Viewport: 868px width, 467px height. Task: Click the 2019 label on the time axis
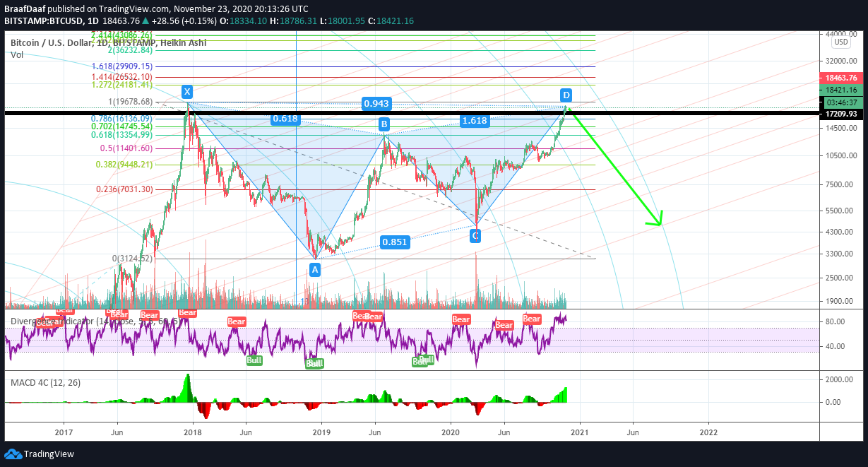(x=321, y=431)
